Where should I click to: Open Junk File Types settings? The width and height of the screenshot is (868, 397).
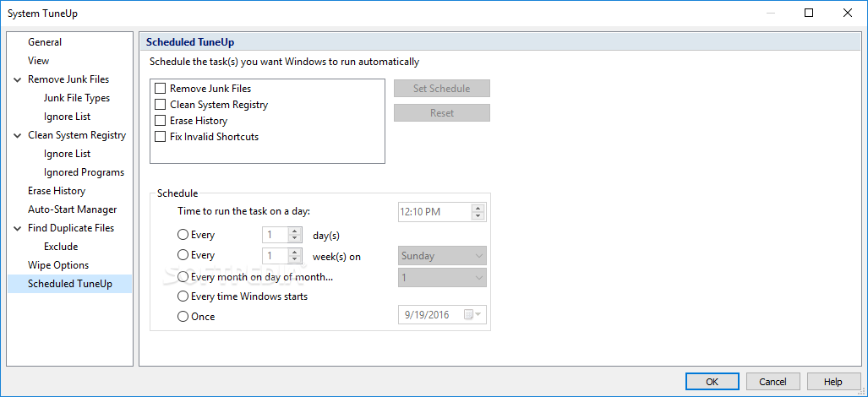click(x=77, y=98)
